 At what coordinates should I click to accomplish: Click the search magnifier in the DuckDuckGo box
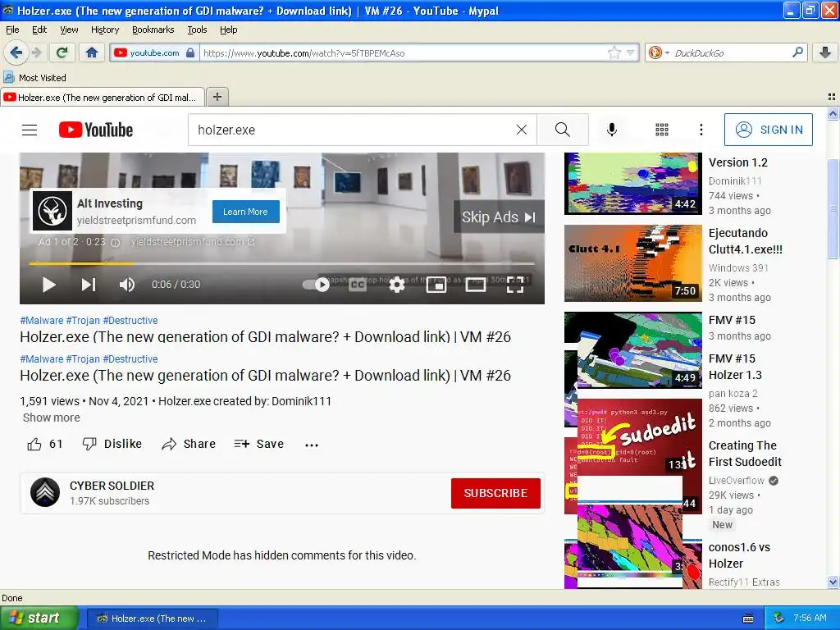click(x=797, y=52)
